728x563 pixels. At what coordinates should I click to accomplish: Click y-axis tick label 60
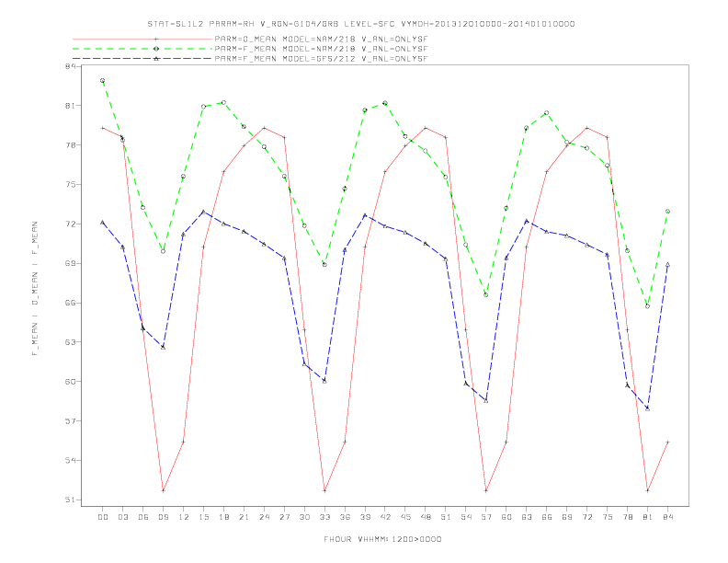tap(71, 382)
